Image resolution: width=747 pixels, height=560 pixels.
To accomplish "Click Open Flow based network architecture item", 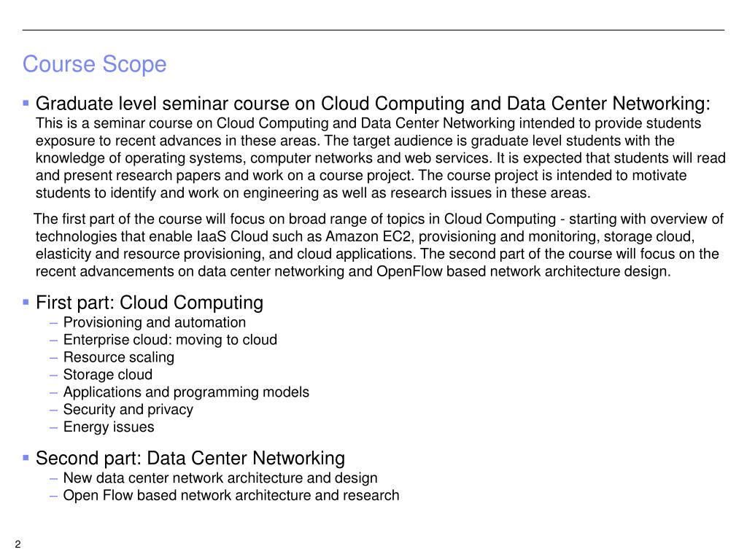I will [x=231, y=495].
